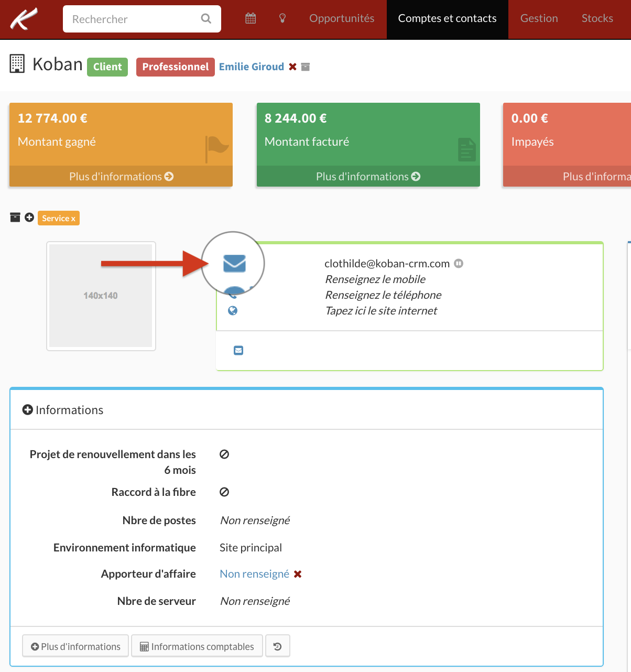
Task: Open Plus d'informations on Impayés card
Action: (567, 177)
